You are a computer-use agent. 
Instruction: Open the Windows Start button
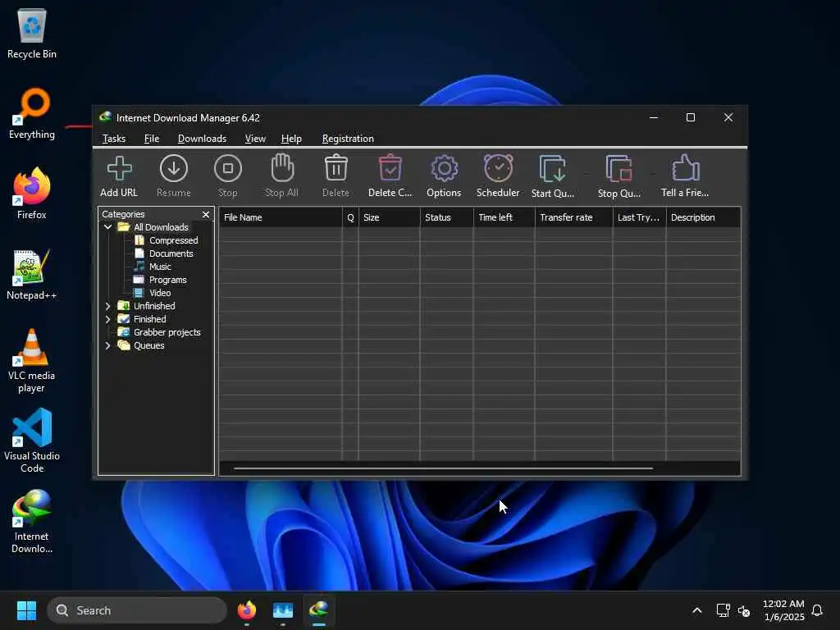(26, 610)
